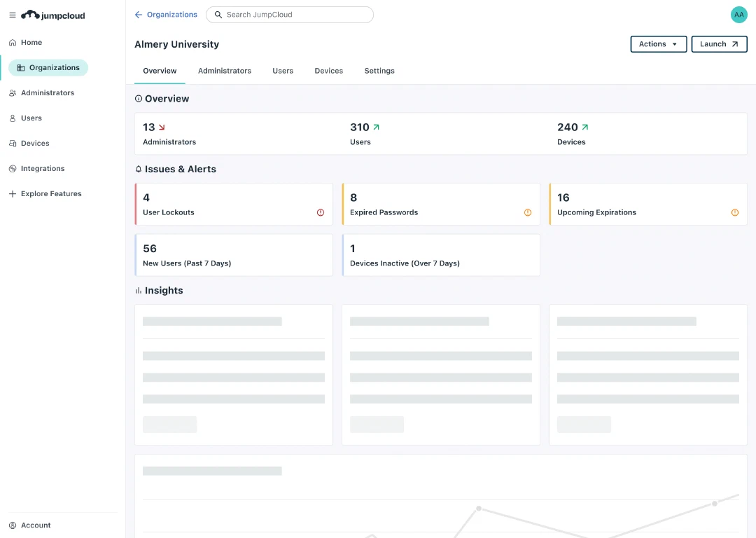
Task: Open the Upcoming Expirations card
Action: (648, 204)
